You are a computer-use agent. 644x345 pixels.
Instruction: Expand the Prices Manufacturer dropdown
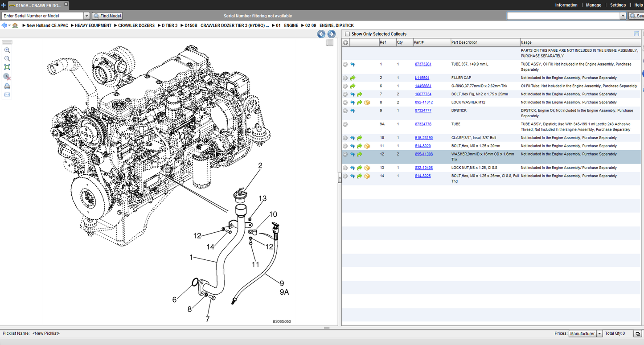(x=599, y=333)
